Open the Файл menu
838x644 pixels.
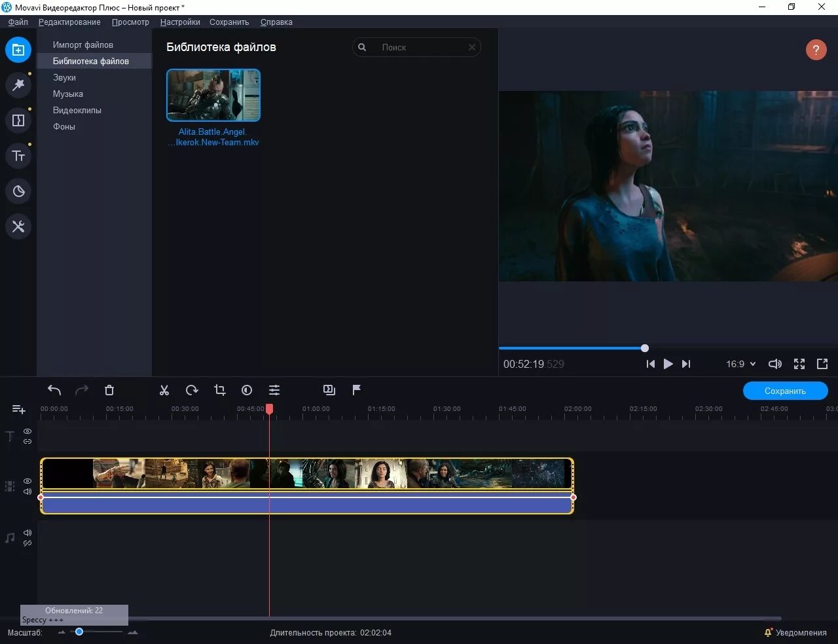(18, 22)
